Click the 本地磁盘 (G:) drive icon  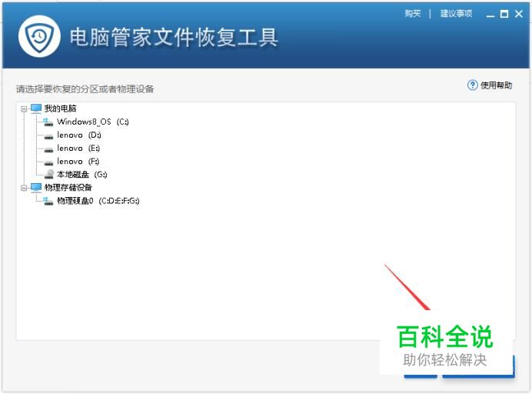[49, 174]
